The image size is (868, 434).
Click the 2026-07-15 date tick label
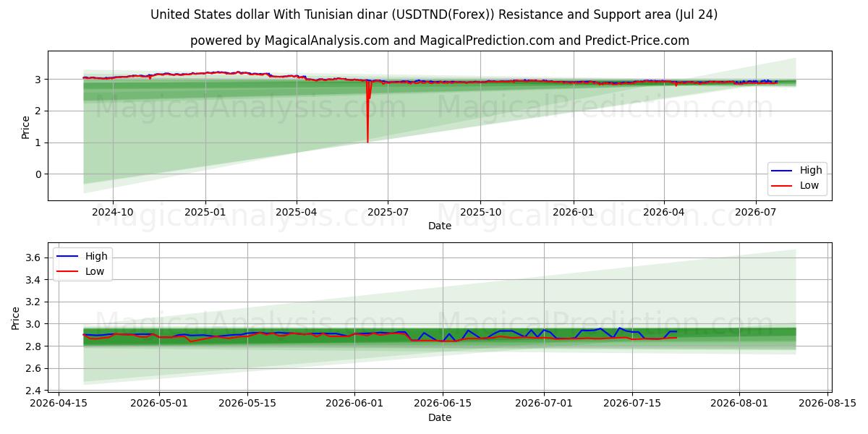click(632, 404)
